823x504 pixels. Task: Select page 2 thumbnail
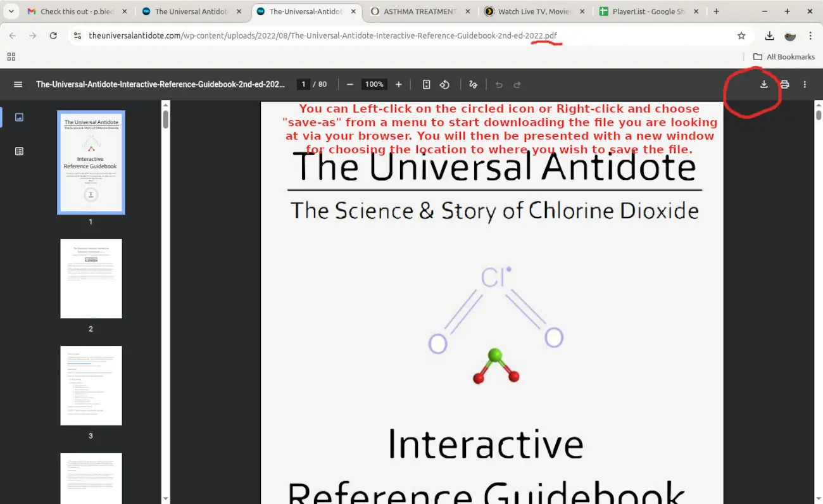pyautogui.click(x=91, y=279)
